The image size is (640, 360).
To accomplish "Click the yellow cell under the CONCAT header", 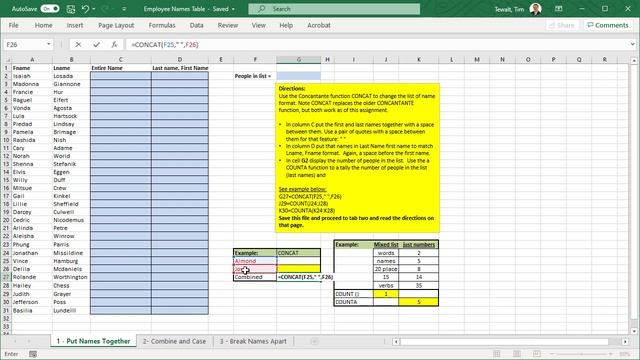I will click(x=298, y=269).
